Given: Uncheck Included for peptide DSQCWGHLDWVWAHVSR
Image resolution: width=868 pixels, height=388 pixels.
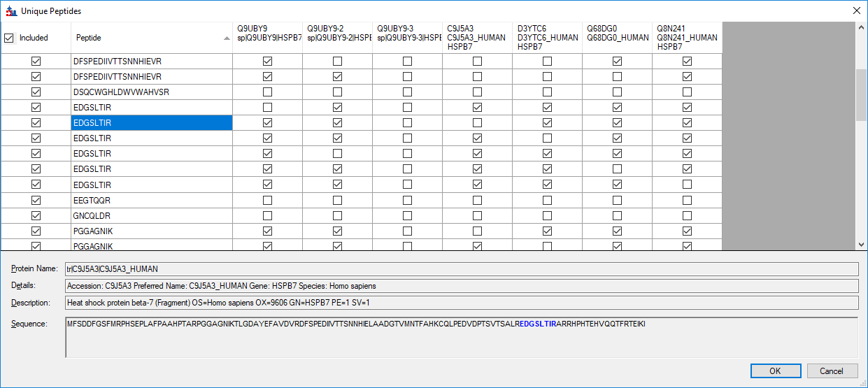Looking at the screenshot, I should [x=36, y=92].
